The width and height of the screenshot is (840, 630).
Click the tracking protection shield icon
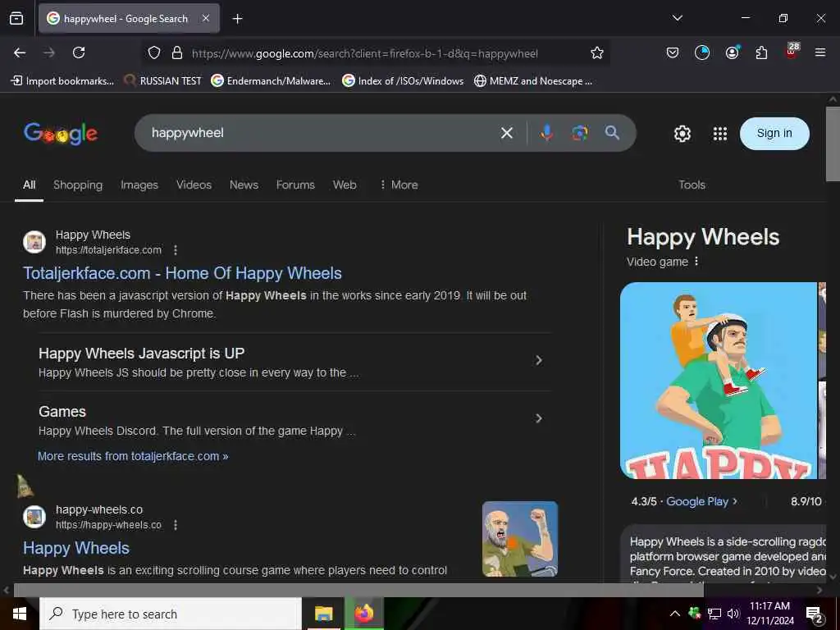coord(154,52)
